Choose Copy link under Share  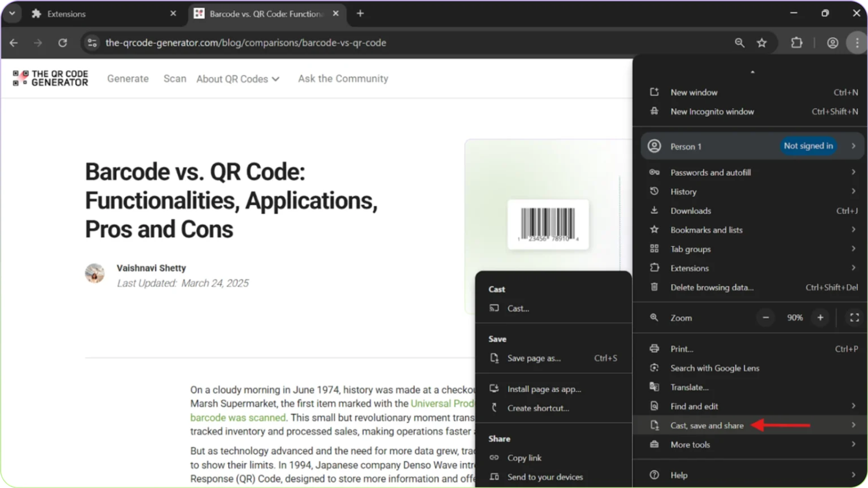pyautogui.click(x=553, y=458)
